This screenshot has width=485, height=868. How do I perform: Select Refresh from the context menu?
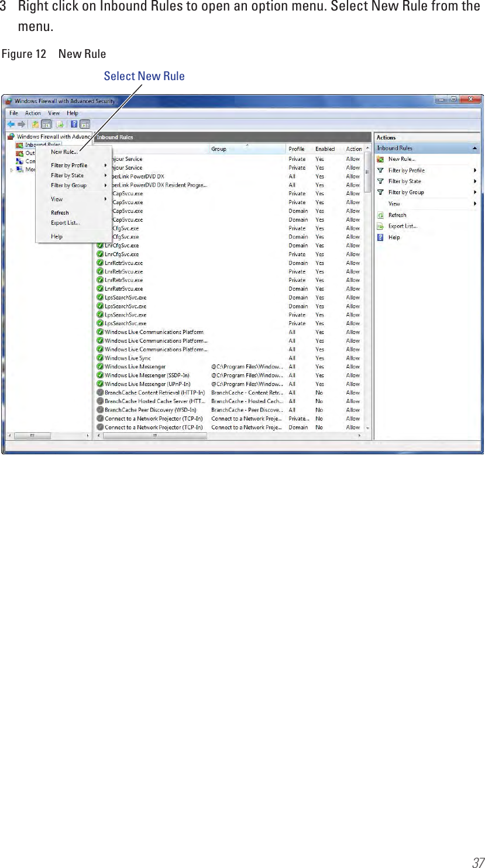coord(59,212)
